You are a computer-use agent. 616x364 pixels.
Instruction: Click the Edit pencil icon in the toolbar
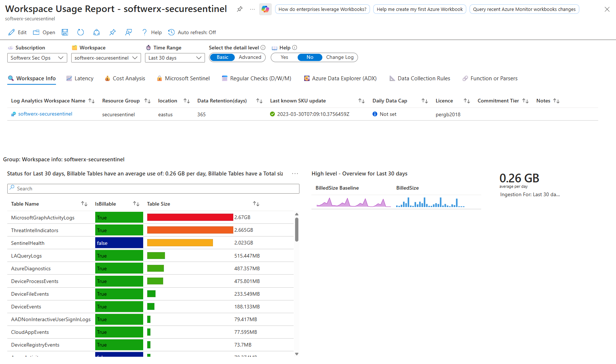point(12,32)
